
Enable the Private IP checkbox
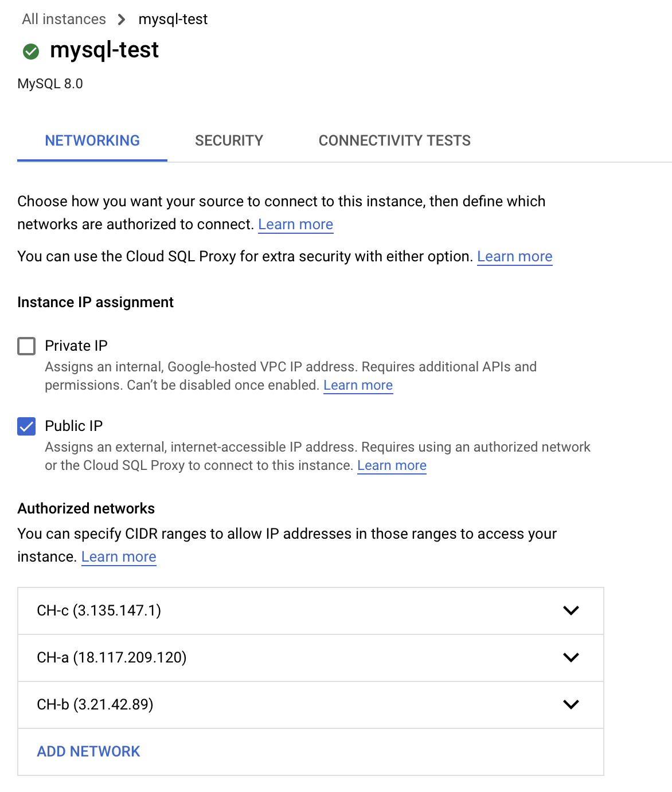tap(25, 346)
